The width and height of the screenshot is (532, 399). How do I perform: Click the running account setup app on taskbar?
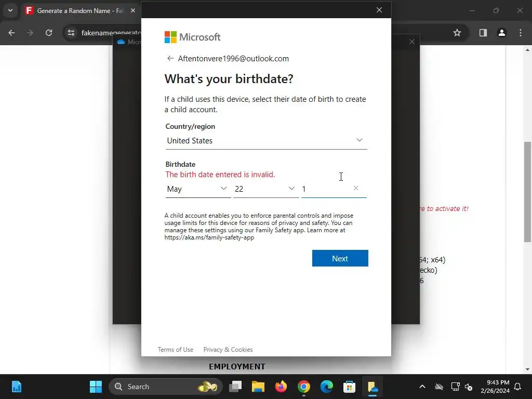[372, 387]
